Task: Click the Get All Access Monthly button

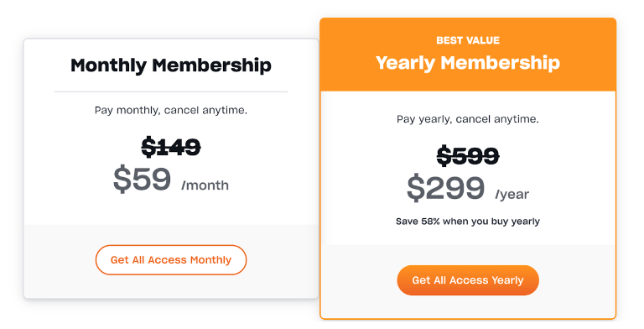Action: [171, 260]
